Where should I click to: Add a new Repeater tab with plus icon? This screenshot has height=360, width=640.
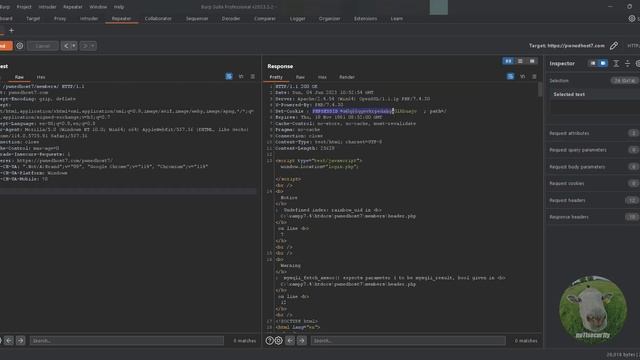(x=11, y=30)
